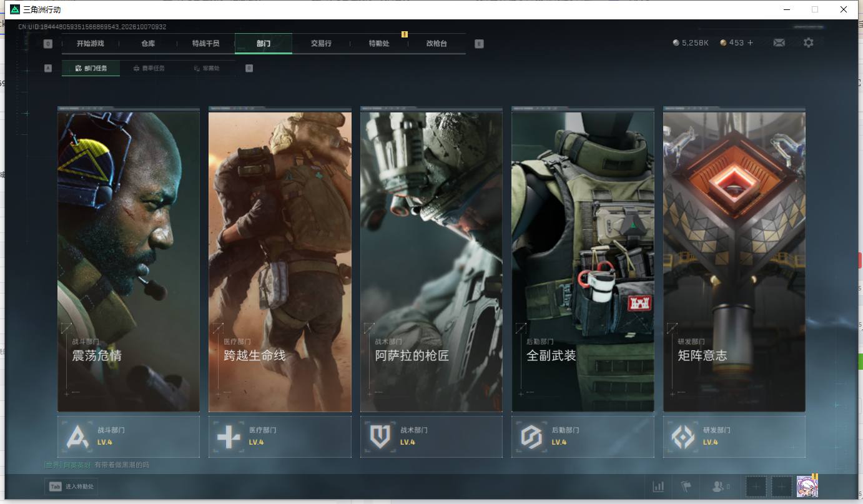Viewport: 863px width, 504px height.
Task: Switch to the 赛季任务 sub-tab
Action: pyautogui.click(x=149, y=68)
